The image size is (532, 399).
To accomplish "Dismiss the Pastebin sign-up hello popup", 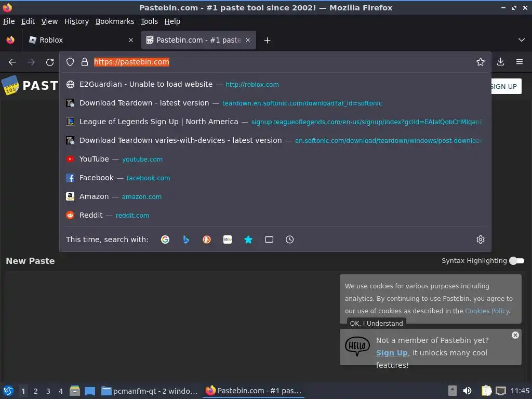I will 515,335.
